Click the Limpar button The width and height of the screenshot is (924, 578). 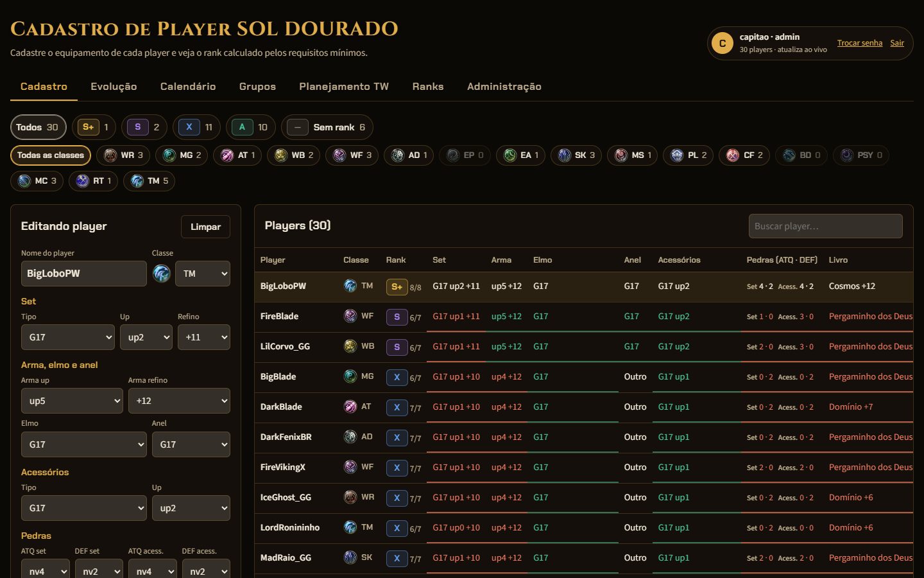click(x=205, y=227)
